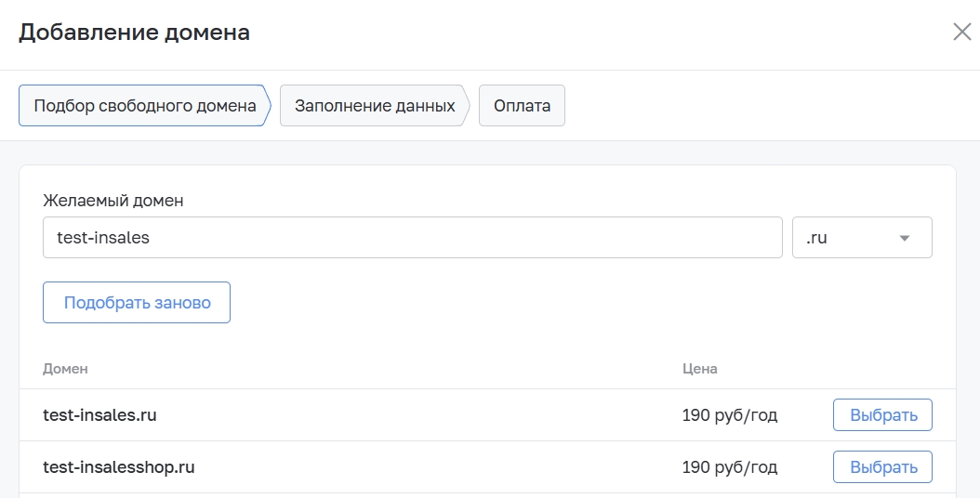This screenshot has height=498, width=980.
Task: Click the Цена column header
Action: (x=700, y=369)
